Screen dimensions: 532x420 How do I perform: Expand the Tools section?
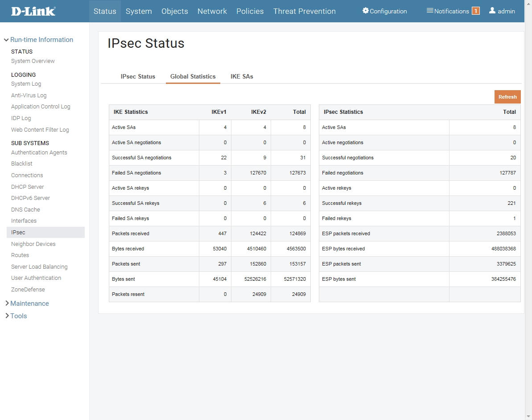click(7, 316)
